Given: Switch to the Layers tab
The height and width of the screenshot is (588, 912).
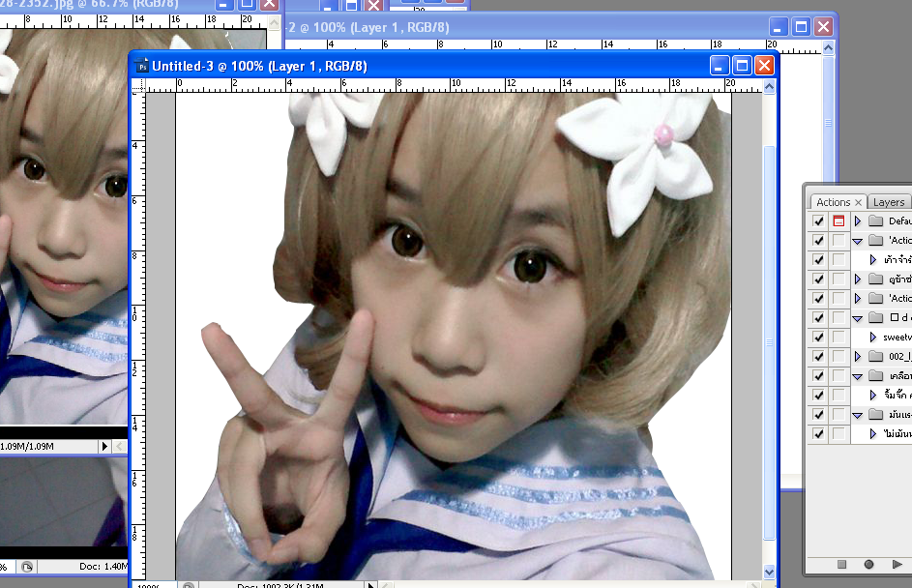Looking at the screenshot, I should (x=889, y=202).
